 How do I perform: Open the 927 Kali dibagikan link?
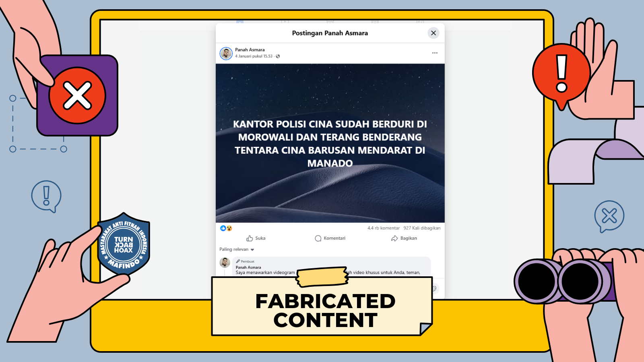point(422,228)
